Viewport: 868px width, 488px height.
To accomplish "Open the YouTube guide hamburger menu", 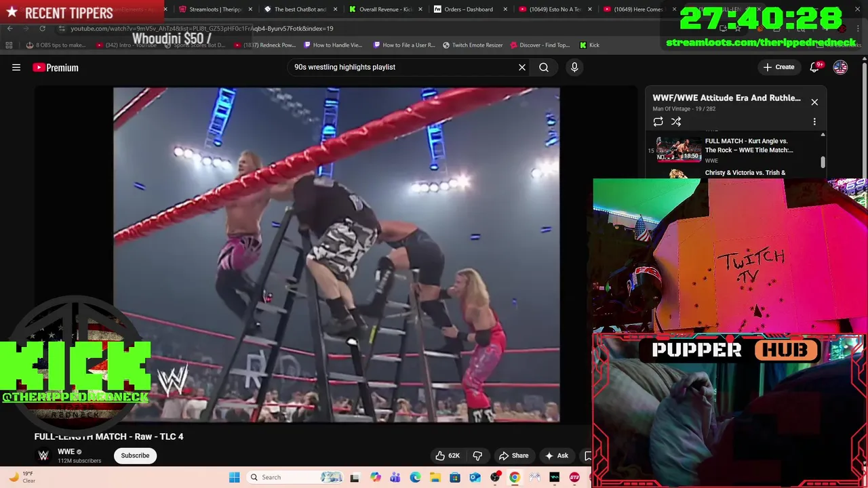I will pos(16,67).
